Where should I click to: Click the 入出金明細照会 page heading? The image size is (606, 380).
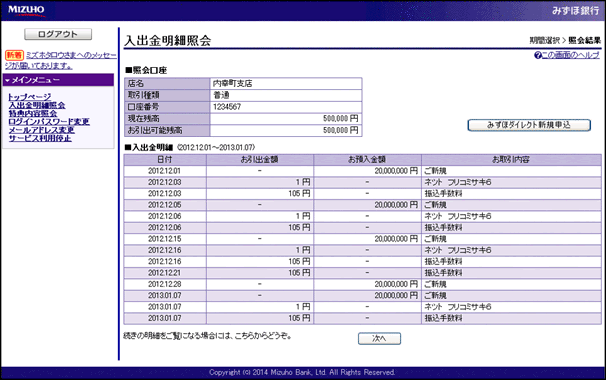(168, 41)
